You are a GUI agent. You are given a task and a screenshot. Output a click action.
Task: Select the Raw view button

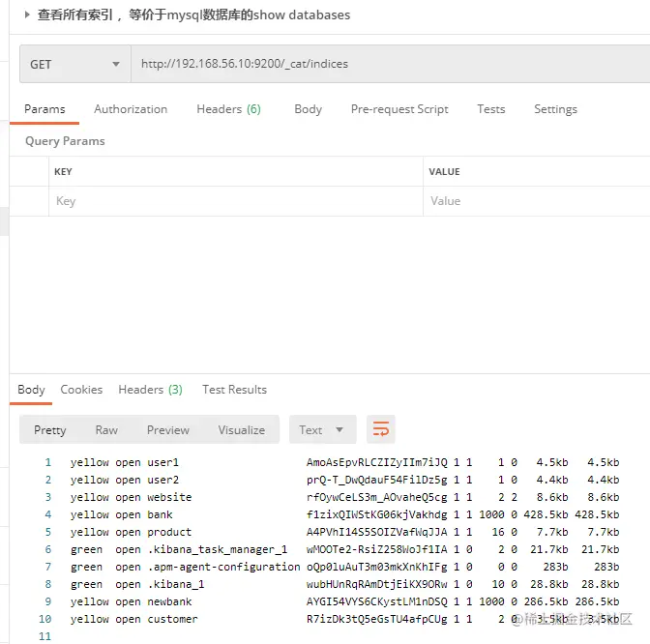106,429
